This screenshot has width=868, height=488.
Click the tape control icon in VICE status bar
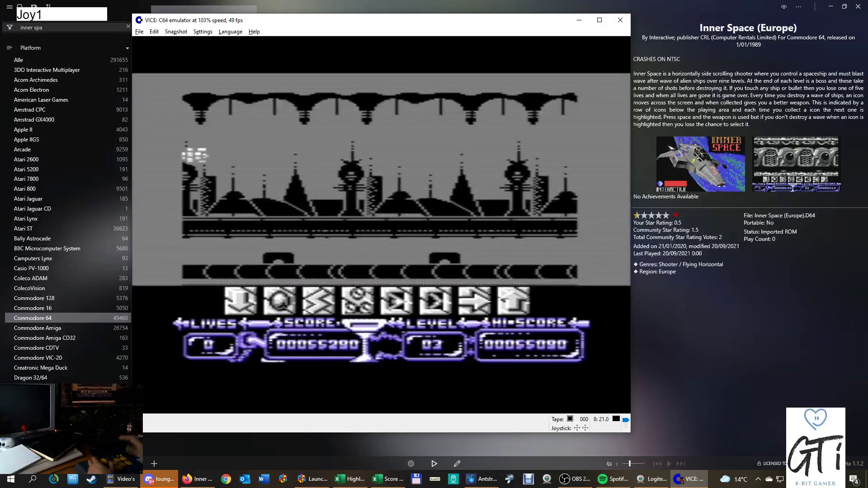[x=570, y=419]
